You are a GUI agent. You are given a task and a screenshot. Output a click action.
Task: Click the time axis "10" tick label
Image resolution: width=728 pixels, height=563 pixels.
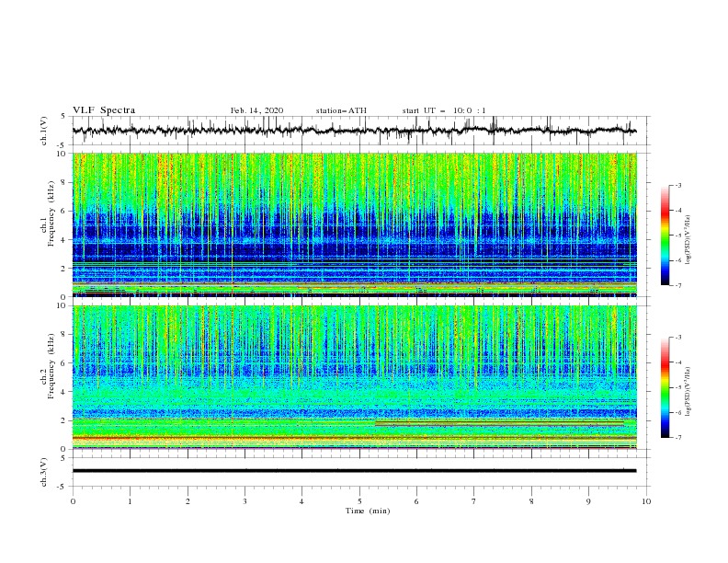coord(646,501)
